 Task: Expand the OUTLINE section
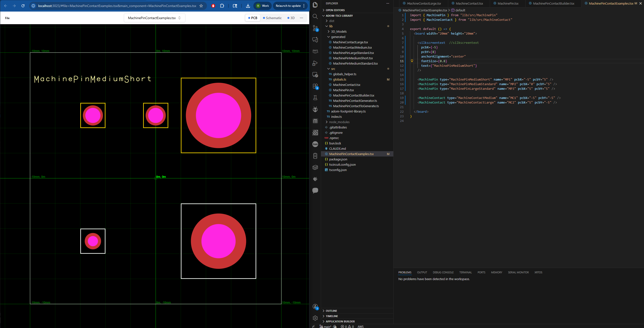point(331,311)
